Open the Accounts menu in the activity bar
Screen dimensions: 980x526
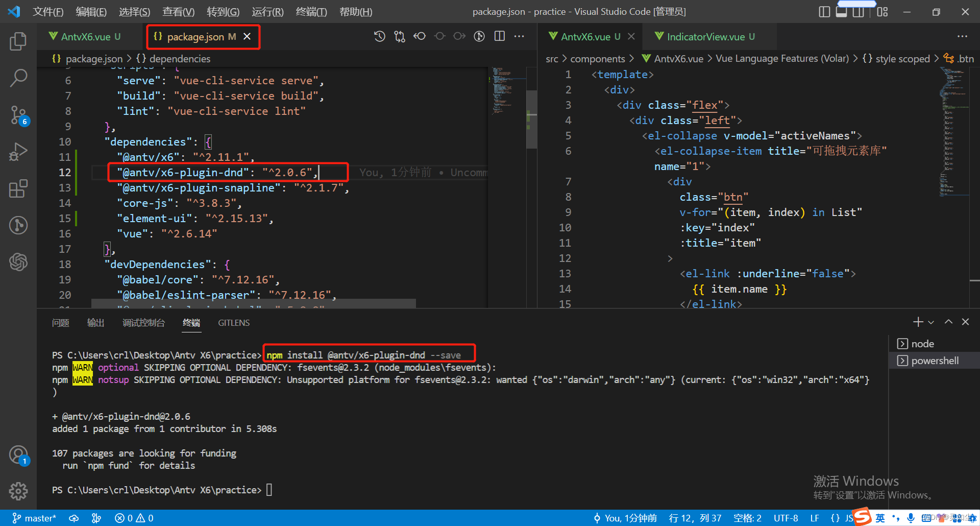coord(18,455)
